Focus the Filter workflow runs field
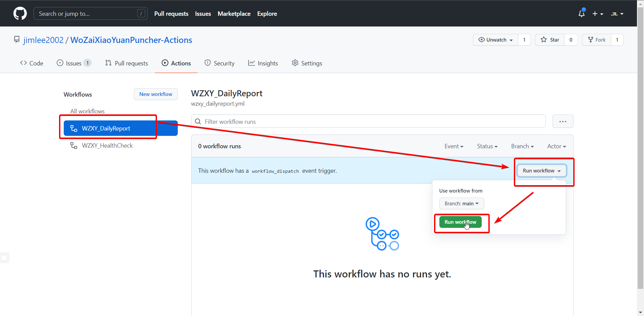The width and height of the screenshot is (644, 316). point(368,121)
